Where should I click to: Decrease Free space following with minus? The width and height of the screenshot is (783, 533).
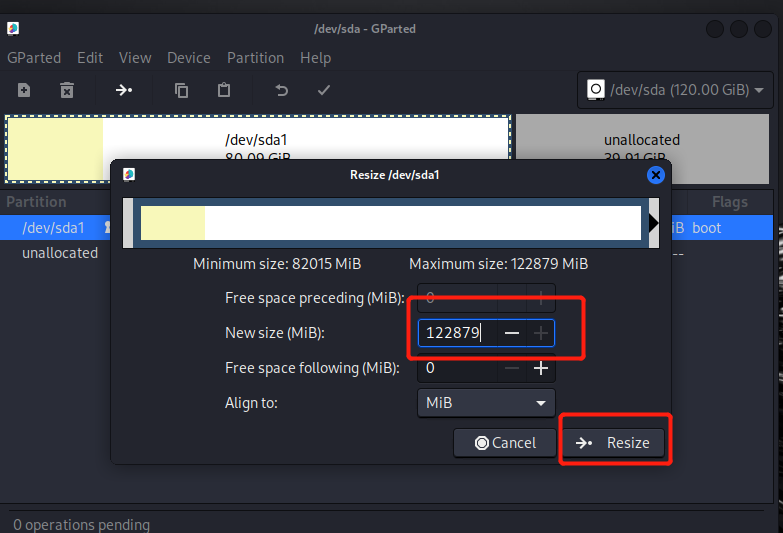click(512, 368)
